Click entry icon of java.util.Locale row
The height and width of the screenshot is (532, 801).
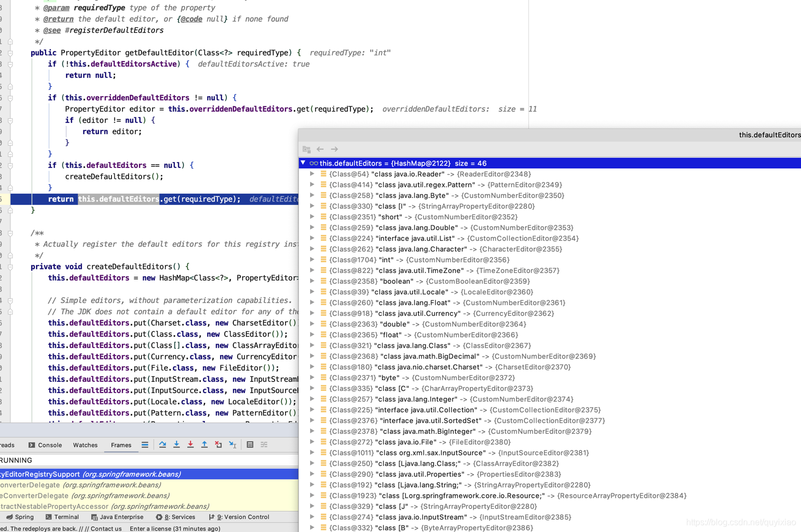coord(324,292)
